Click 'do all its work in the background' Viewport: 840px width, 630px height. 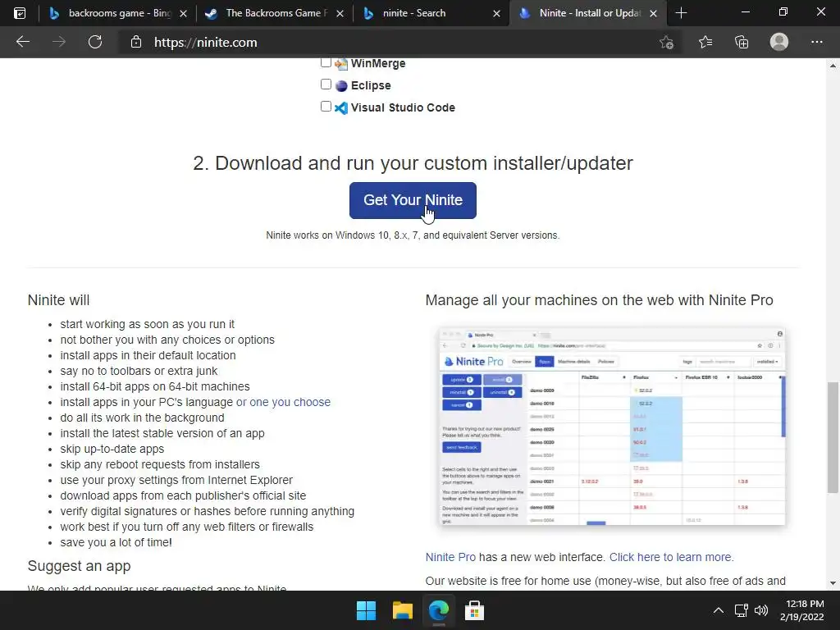click(142, 418)
